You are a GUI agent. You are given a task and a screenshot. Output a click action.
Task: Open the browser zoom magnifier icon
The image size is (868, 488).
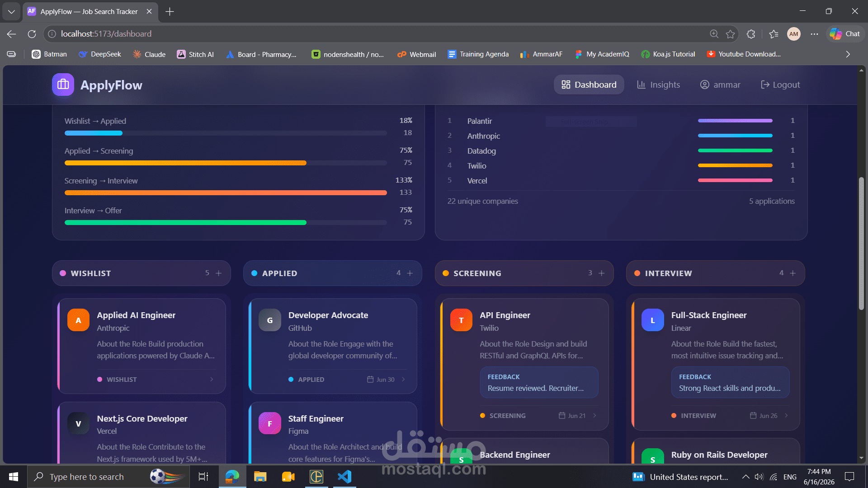714,34
